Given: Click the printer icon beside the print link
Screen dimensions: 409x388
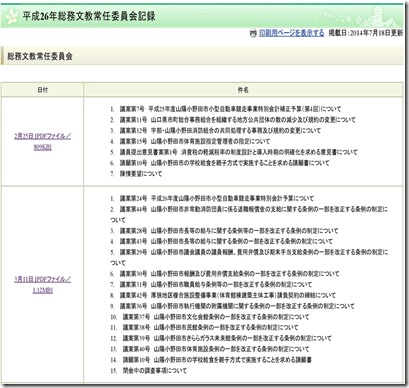Looking at the screenshot, I should [253, 33].
